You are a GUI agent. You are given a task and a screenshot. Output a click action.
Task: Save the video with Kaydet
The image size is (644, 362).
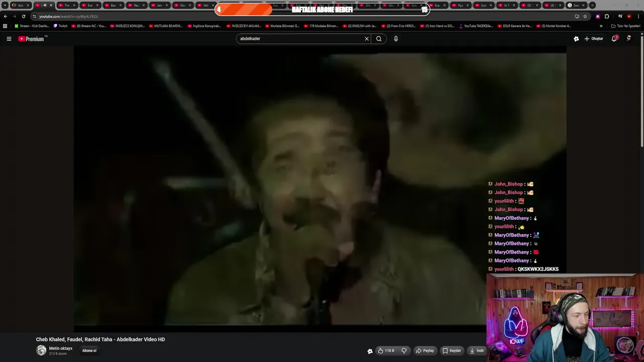tap(452, 350)
